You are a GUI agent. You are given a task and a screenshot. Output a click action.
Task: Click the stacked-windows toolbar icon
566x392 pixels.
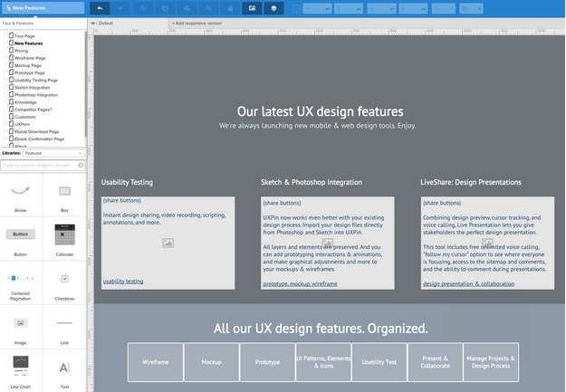(x=165, y=8)
